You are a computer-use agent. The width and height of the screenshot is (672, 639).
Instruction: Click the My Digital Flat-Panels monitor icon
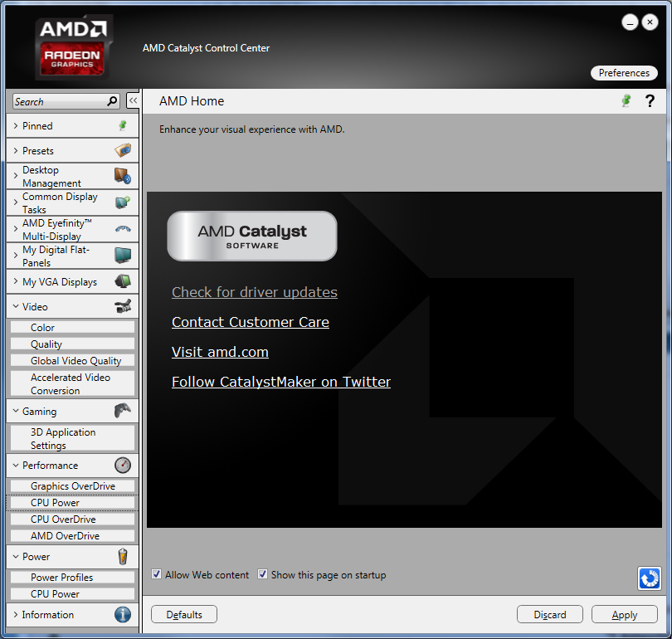(123, 255)
